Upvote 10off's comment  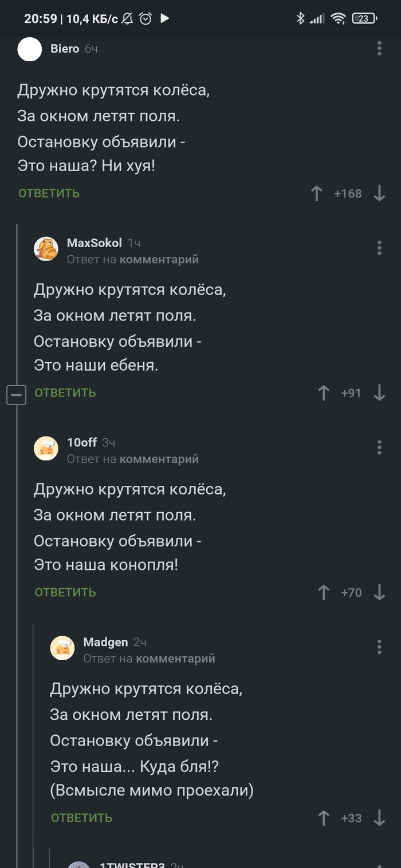[x=324, y=593]
